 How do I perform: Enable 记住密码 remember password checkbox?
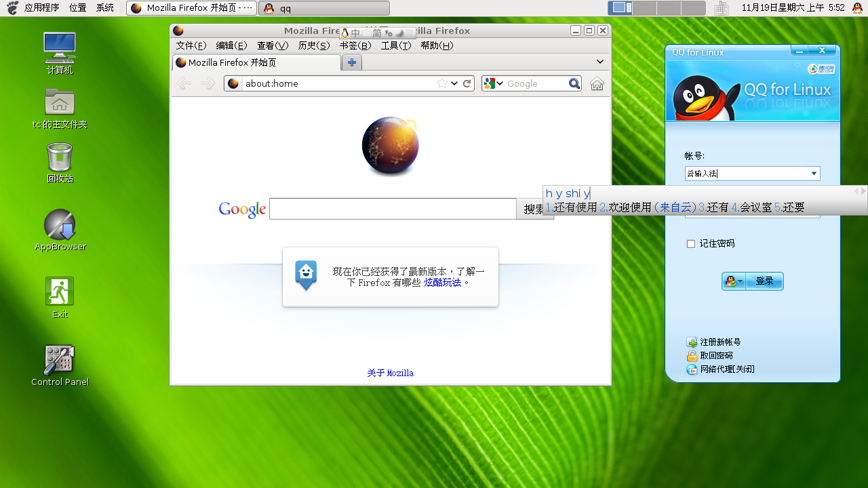691,244
